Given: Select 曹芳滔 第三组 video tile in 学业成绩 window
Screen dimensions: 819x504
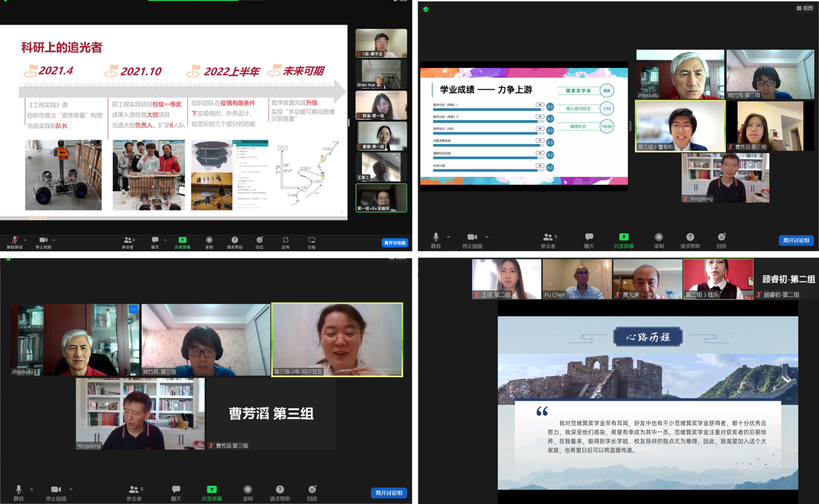Looking at the screenshot, I should click(770, 126).
